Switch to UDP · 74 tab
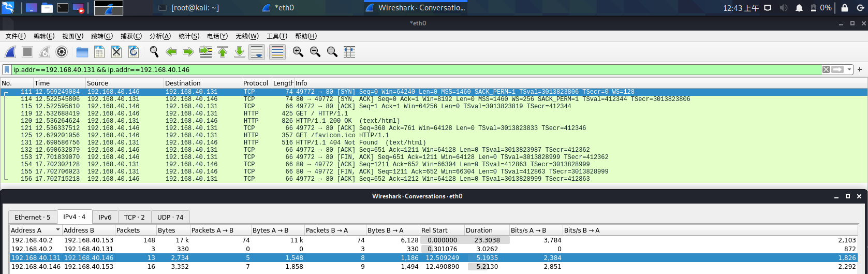868x274 pixels. pyautogui.click(x=170, y=218)
